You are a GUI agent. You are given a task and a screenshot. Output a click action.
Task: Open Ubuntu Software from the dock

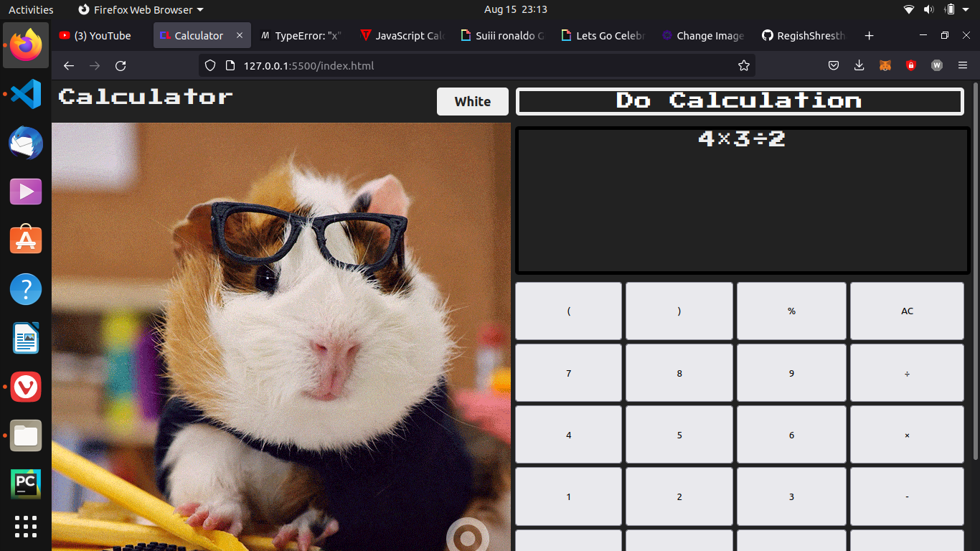(26, 240)
